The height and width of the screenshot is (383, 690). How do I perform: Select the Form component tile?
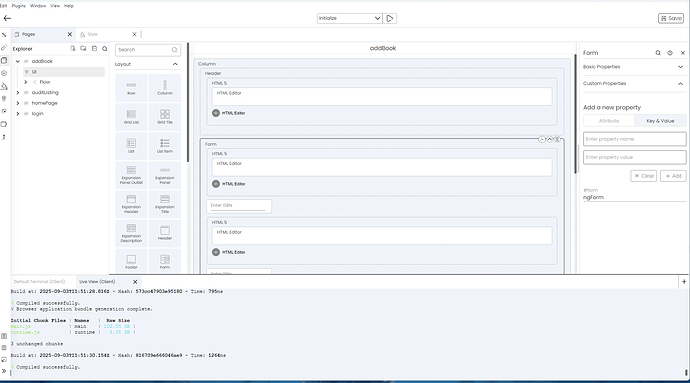tap(165, 261)
